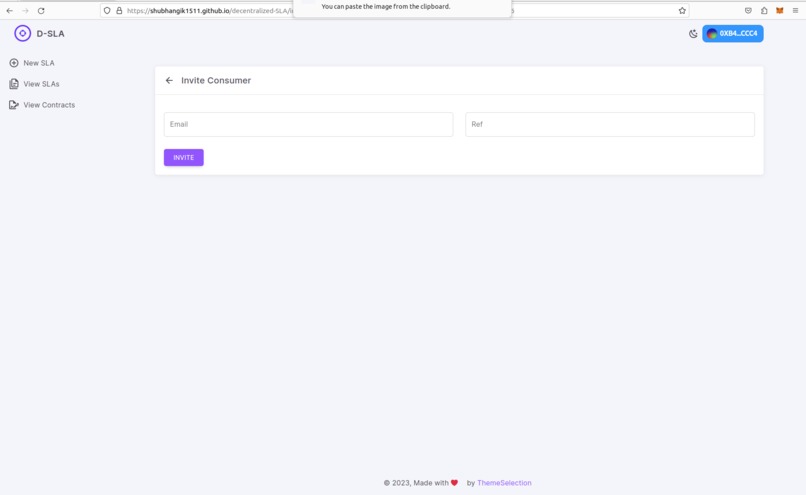The height and width of the screenshot is (495, 806).
Task: Click the Invite Consumer heading text
Action: tap(216, 80)
